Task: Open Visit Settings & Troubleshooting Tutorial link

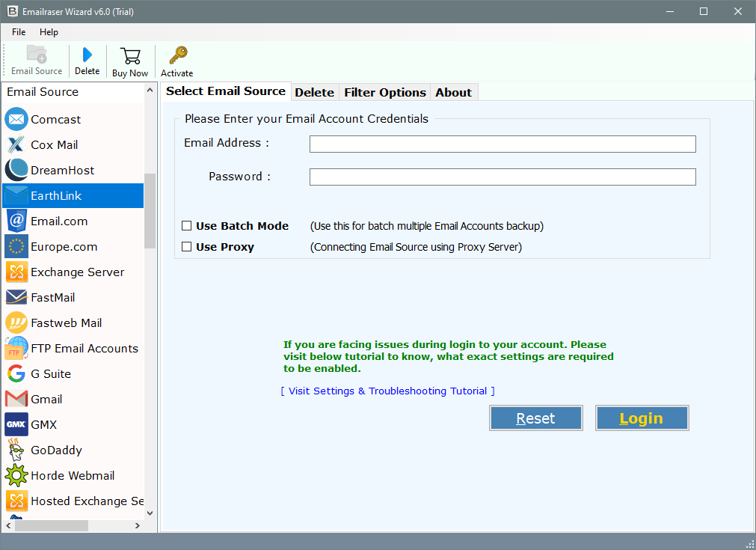Action: [387, 391]
